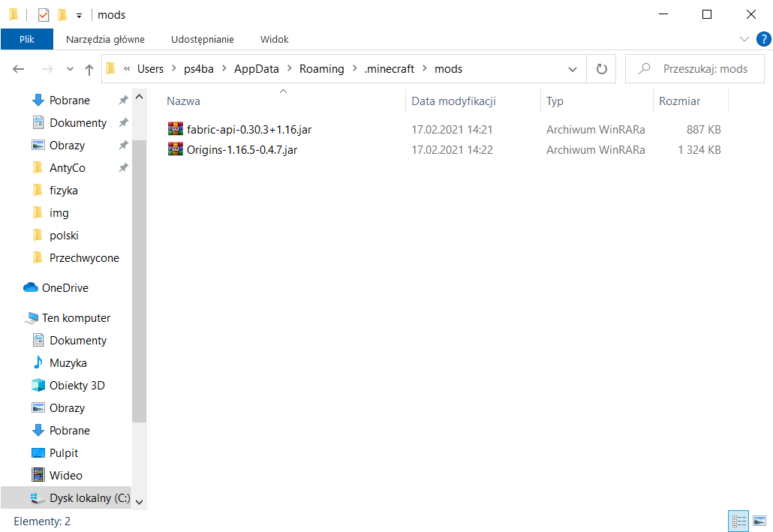Switch to the Narzędzia główne ribbon tab

pos(105,39)
